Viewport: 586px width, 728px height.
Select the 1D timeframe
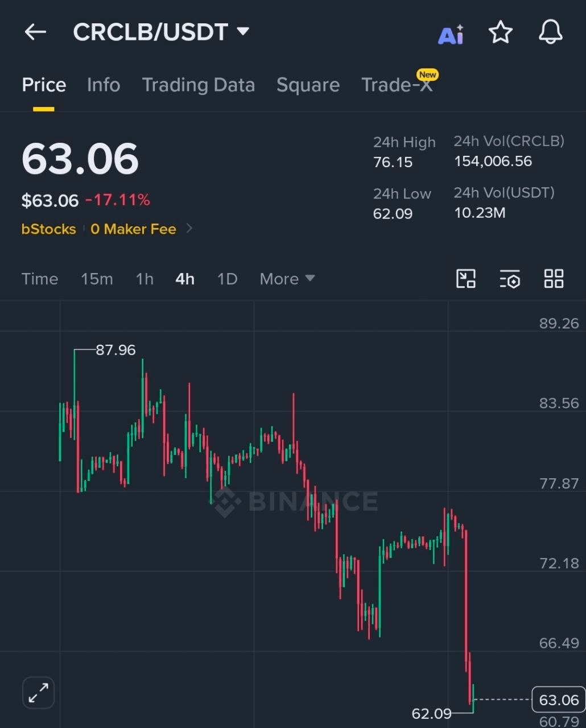227,279
